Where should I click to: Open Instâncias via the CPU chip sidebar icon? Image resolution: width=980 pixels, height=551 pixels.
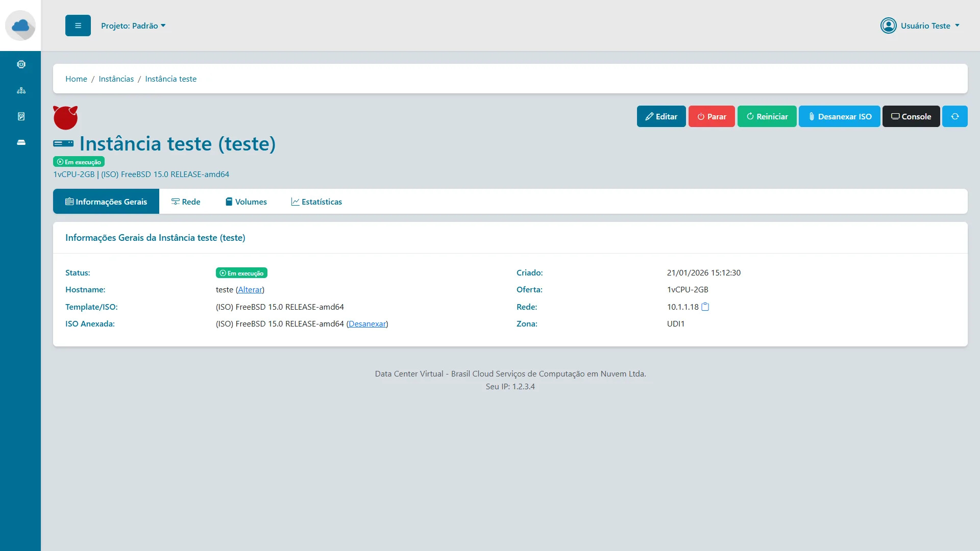[21, 64]
